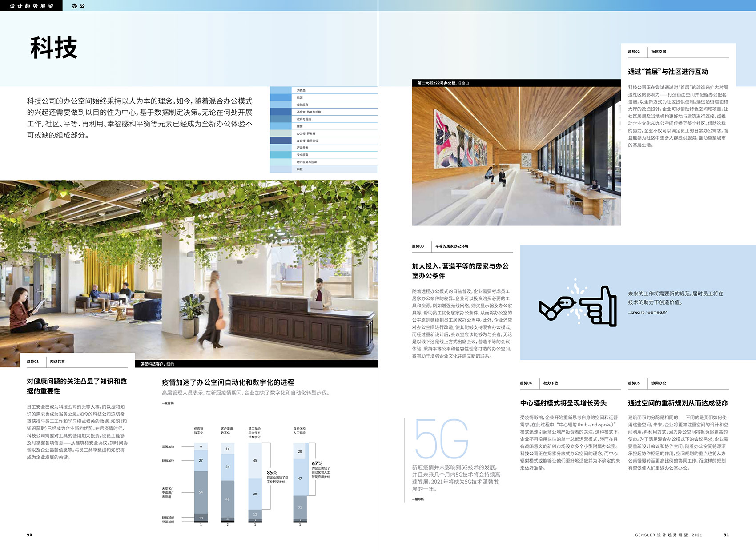Image resolution: width=756 pixels, height=551 pixels.
Task: Select the 办公楼:重新定位 dark blue swatch
Action: click(281, 141)
